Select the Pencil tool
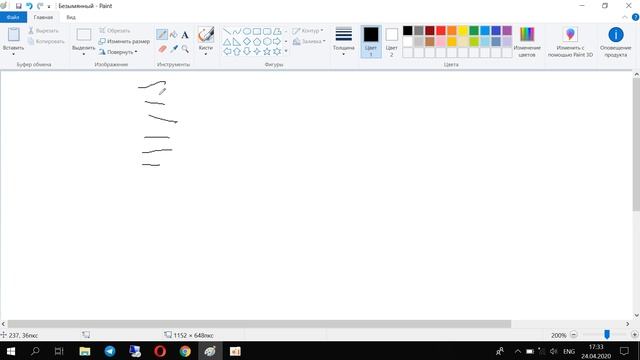Image resolution: width=640 pixels, height=360 pixels. click(x=162, y=34)
